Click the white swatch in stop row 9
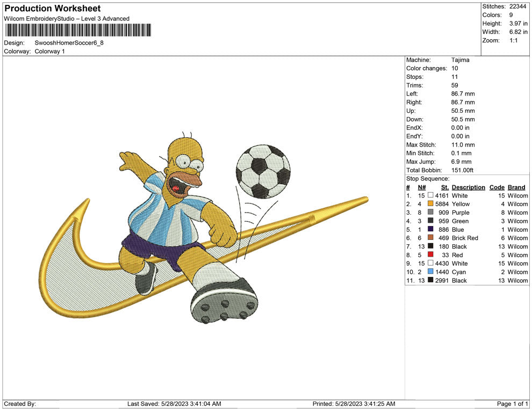Viewport: 532px width, 409px height. coord(430,263)
